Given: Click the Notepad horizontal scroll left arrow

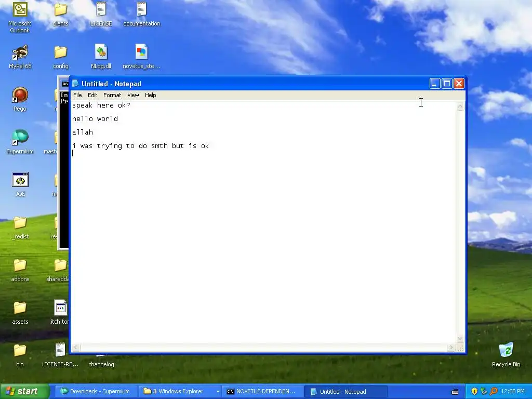Looking at the screenshot, I should click(x=76, y=347).
